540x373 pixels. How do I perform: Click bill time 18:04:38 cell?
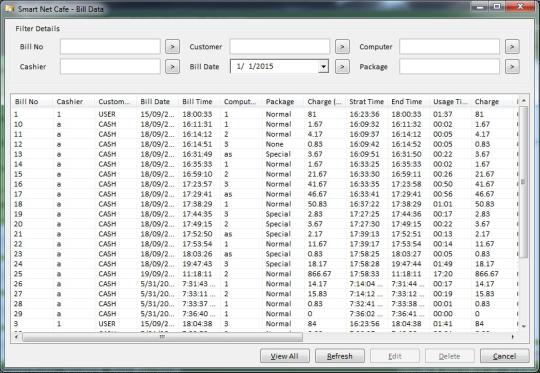coord(197,324)
